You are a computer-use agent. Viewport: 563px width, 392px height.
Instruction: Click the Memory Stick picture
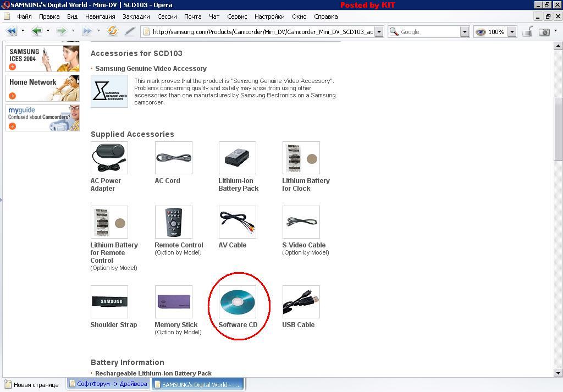[x=173, y=302]
